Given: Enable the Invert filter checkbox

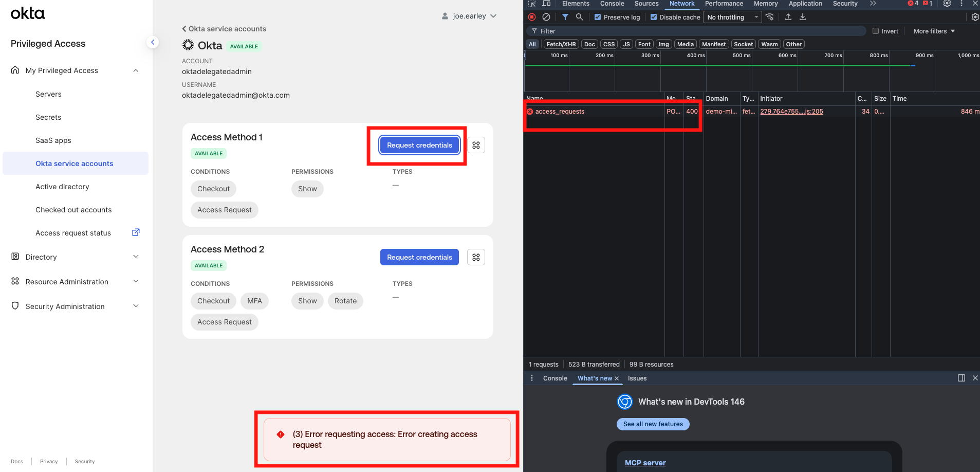Looking at the screenshot, I should point(875,31).
